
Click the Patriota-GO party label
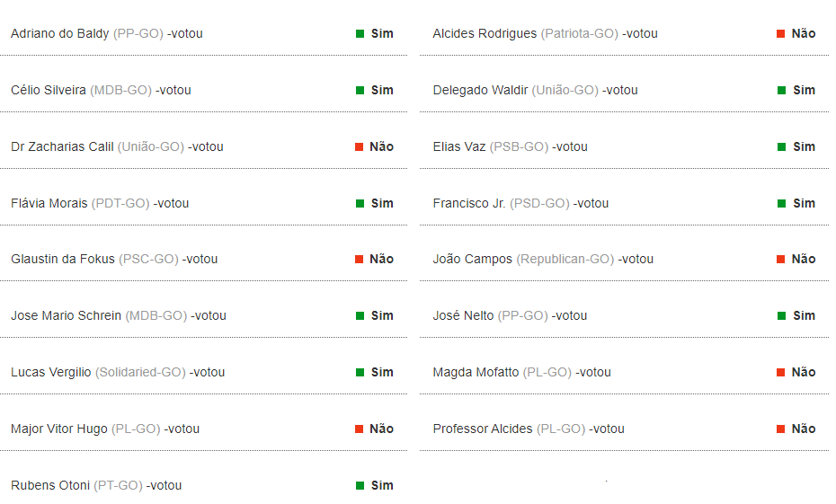pyautogui.click(x=579, y=33)
